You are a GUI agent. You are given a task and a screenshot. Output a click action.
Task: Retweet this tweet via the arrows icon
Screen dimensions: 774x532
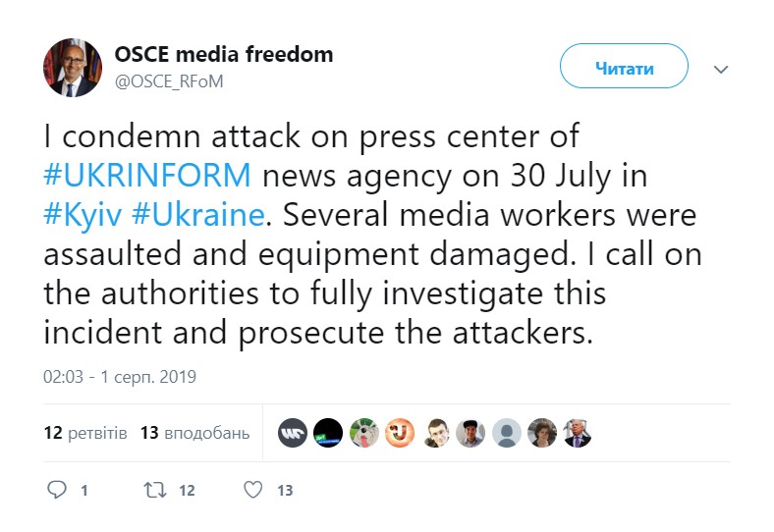coord(155,489)
